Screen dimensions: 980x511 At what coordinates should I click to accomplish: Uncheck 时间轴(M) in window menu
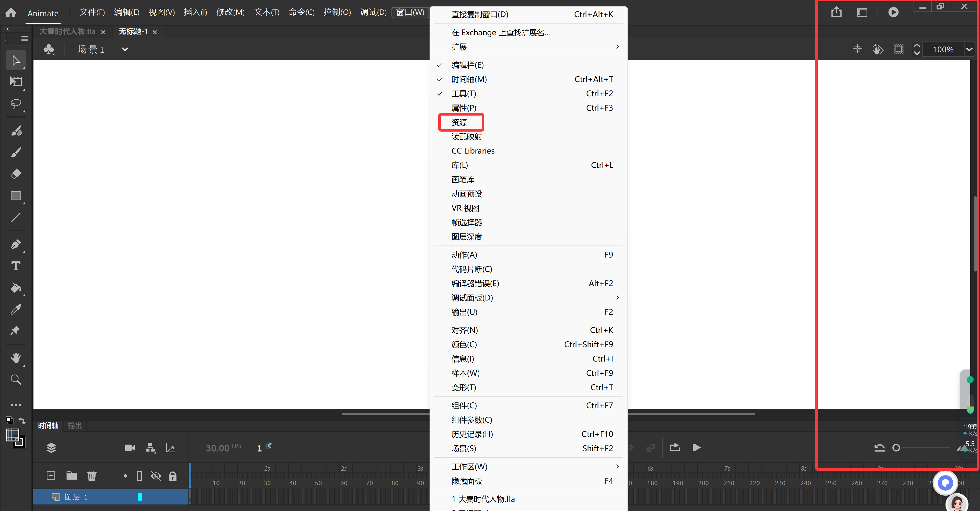469,79
